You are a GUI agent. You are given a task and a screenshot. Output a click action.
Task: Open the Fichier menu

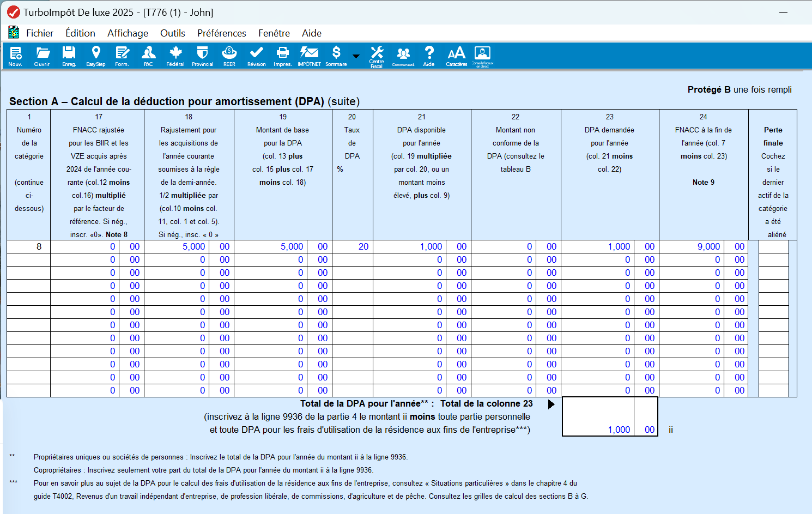40,33
